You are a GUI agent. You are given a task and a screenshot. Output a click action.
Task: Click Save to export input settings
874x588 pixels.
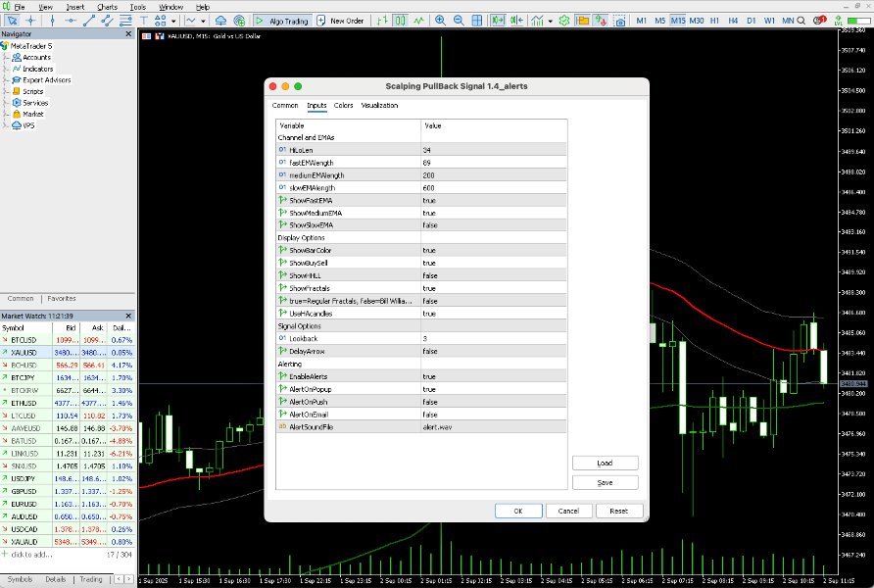pos(605,483)
